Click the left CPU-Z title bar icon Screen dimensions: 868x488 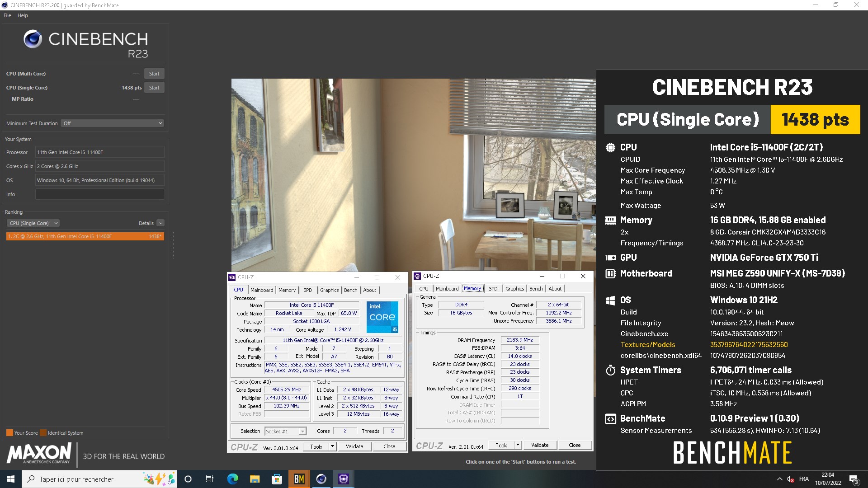coord(232,277)
